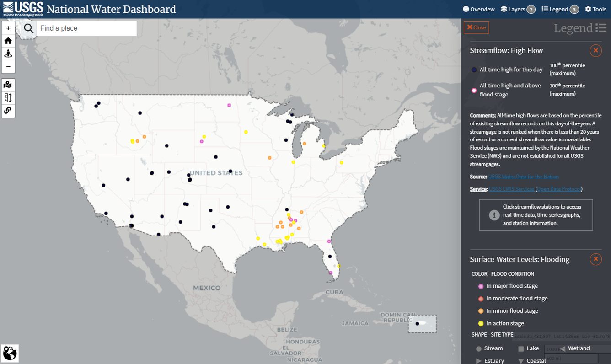This screenshot has width=611, height=364.
Task: Zoom out using the minus icon
Action: (x=8, y=66)
